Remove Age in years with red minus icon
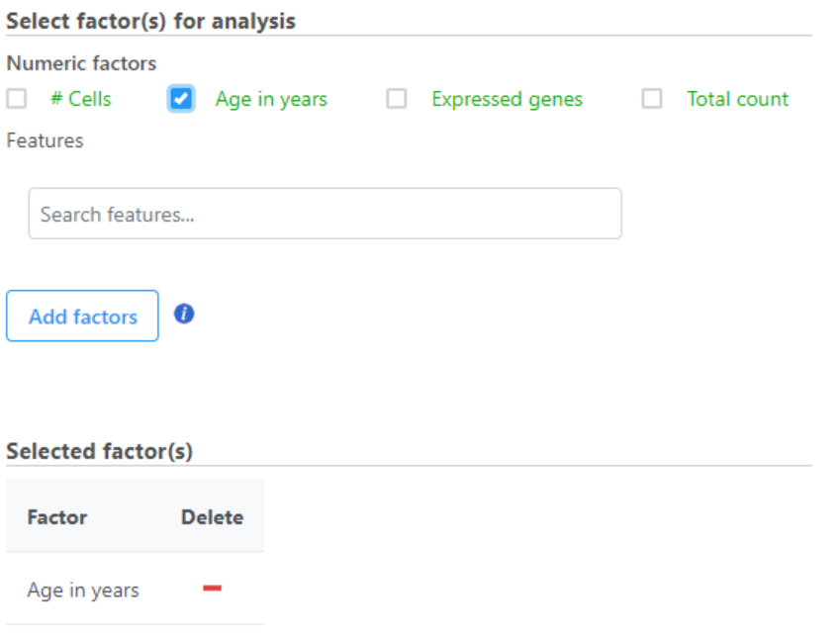The height and width of the screenshot is (637, 840). tap(212, 589)
